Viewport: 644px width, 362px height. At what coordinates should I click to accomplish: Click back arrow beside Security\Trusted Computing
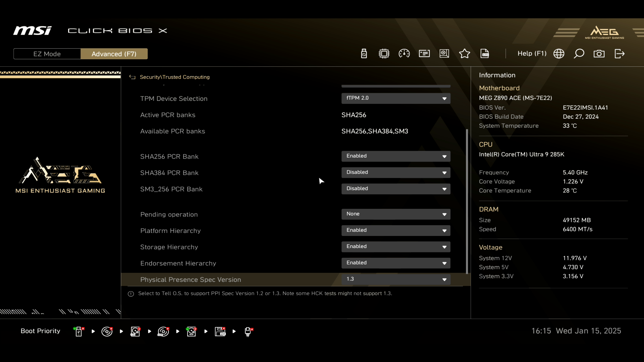(132, 77)
